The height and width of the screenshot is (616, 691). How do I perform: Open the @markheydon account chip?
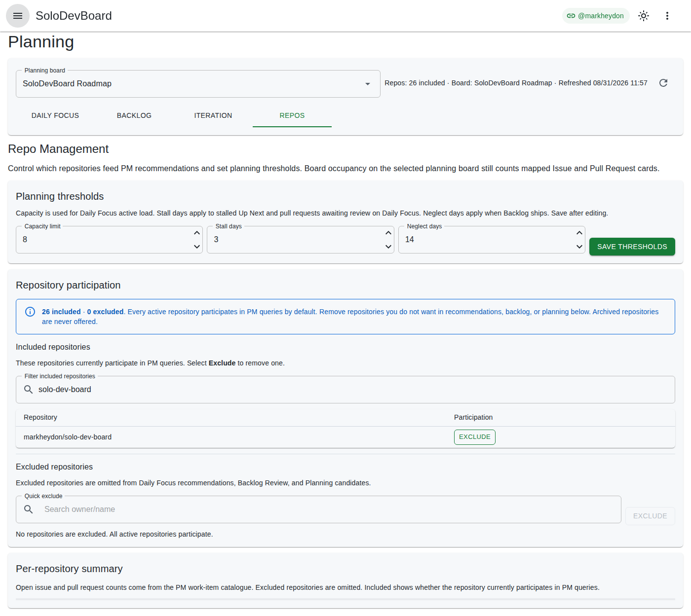pyautogui.click(x=596, y=16)
